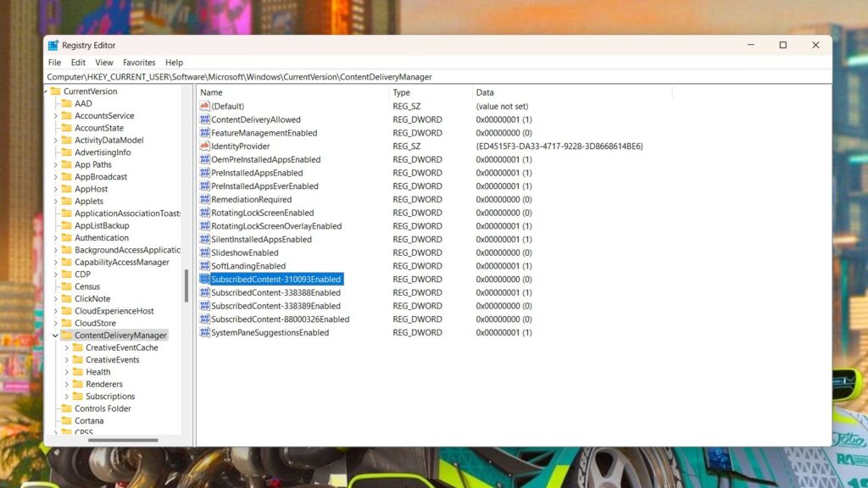The image size is (868, 488).
Task: Select the SubscribedContent-338388Enabled value name
Action: coord(275,292)
